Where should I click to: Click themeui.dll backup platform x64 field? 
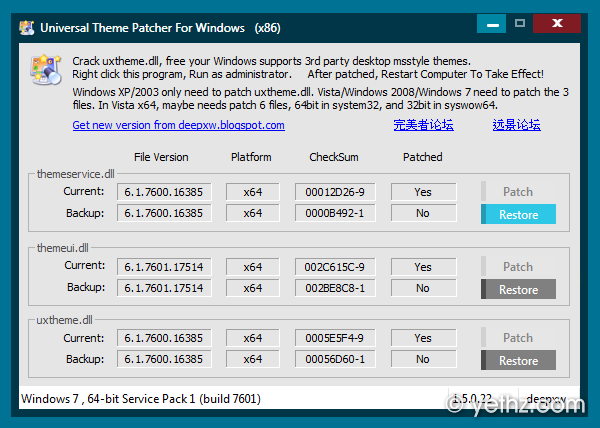[252, 289]
